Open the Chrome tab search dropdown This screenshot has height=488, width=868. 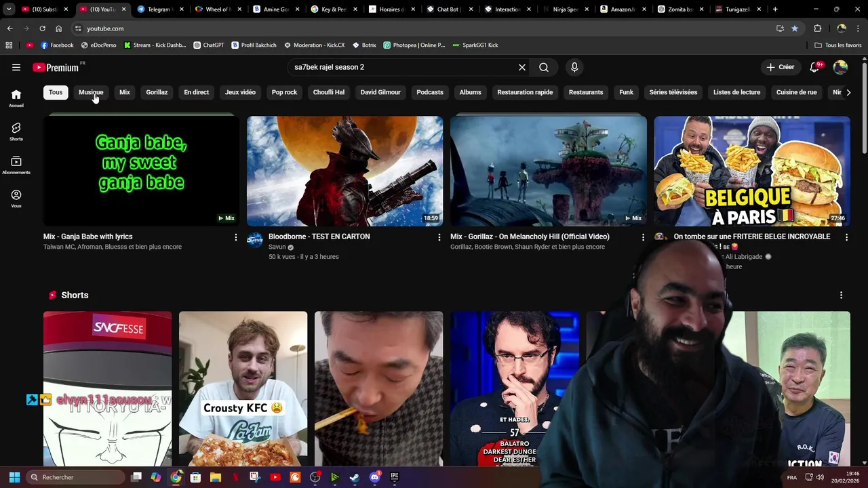point(9,9)
